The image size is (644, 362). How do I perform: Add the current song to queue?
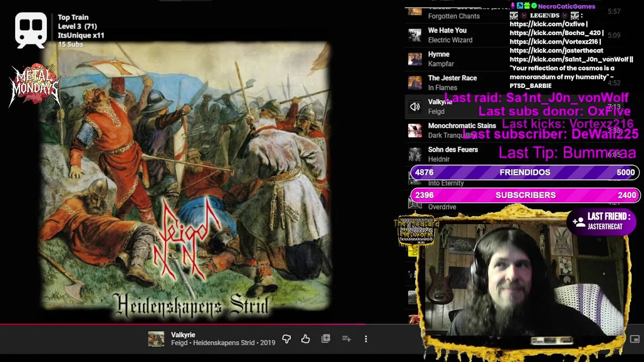coord(346,339)
